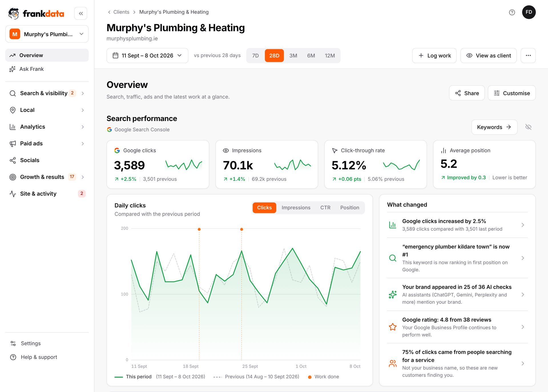Select the 28D time range
The image size is (548, 392).
[x=274, y=55]
